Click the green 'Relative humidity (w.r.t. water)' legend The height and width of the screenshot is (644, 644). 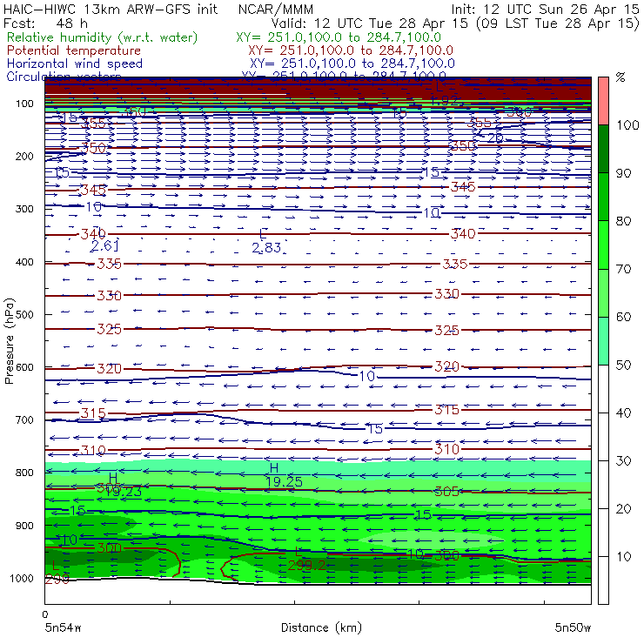point(103,37)
